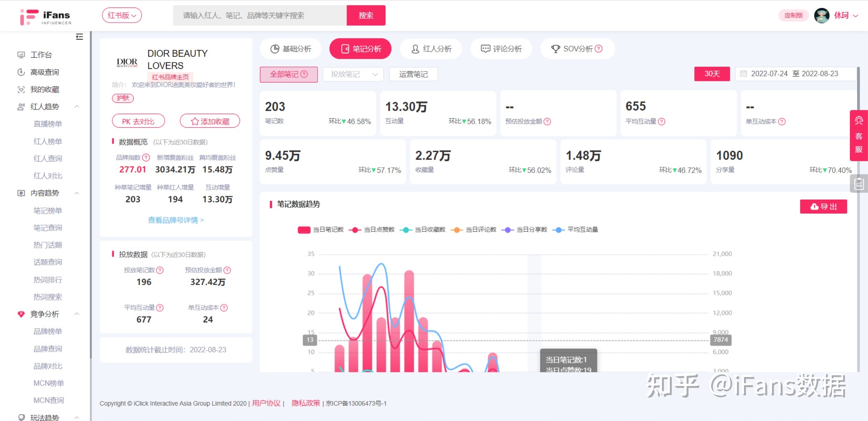The width and height of the screenshot is (868, 421).
Task: Collapse the sidebar menu toggle icon
Action: tap(79, 37)
